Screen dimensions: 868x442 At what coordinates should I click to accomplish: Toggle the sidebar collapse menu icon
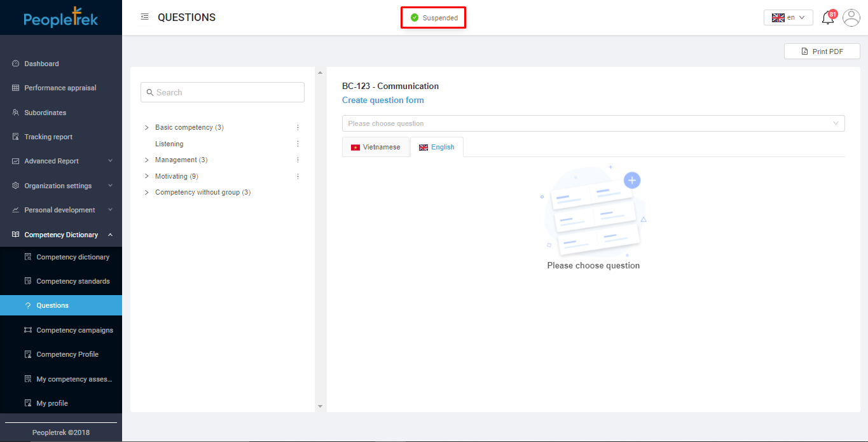coord(145,17)
